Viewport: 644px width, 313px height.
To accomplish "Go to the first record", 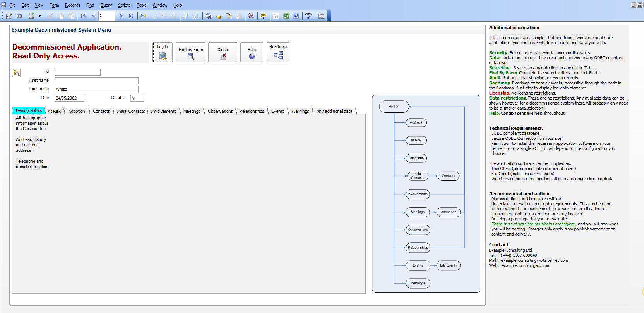I will tap(83, 16).
